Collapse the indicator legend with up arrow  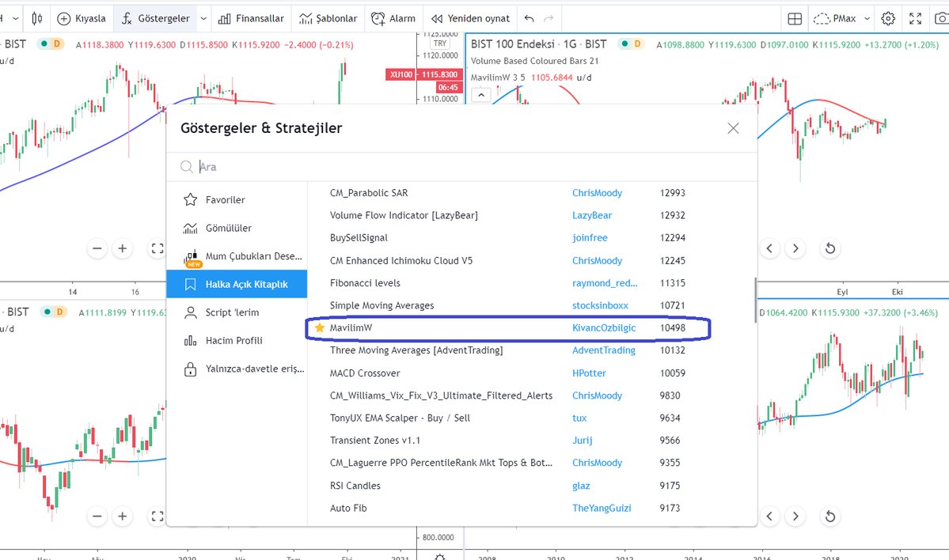(x=481, y=94)
